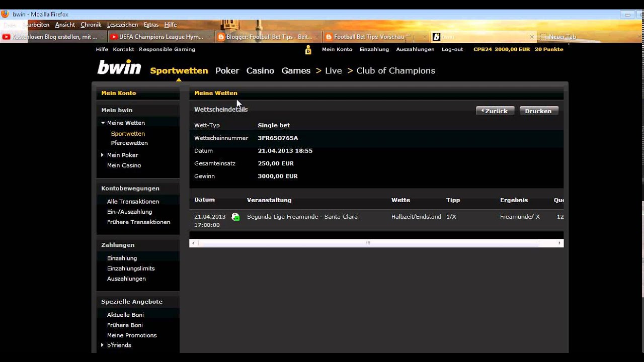Viewport: 644px width, 362px height.
Task: Close the UEFA Champions League tab
Action: (210, 37)
